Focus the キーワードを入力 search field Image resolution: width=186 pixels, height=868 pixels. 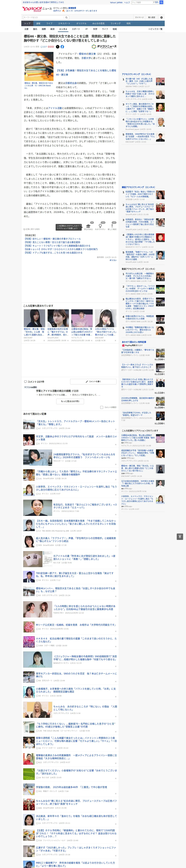click(44, 18)
